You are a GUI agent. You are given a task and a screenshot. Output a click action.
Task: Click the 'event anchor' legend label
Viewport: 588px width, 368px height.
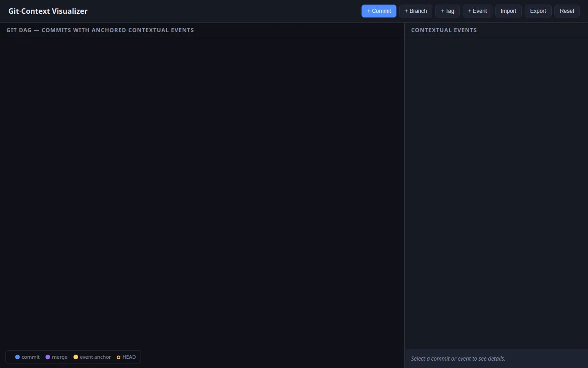point(96,357)
